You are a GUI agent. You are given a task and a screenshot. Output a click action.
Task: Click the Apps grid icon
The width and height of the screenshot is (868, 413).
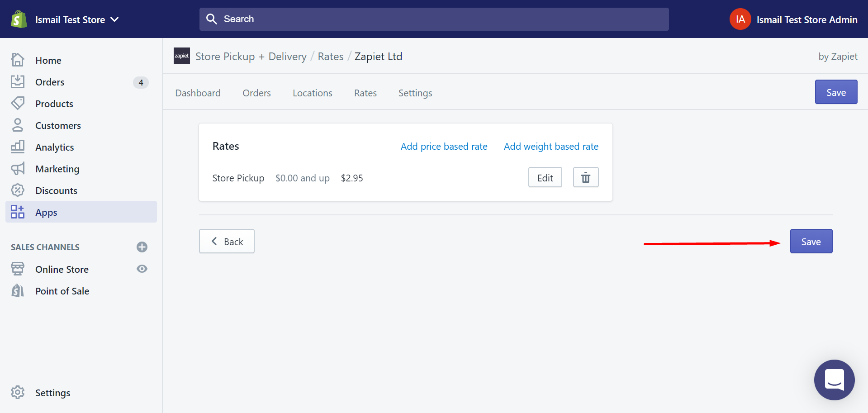point(18,212)
